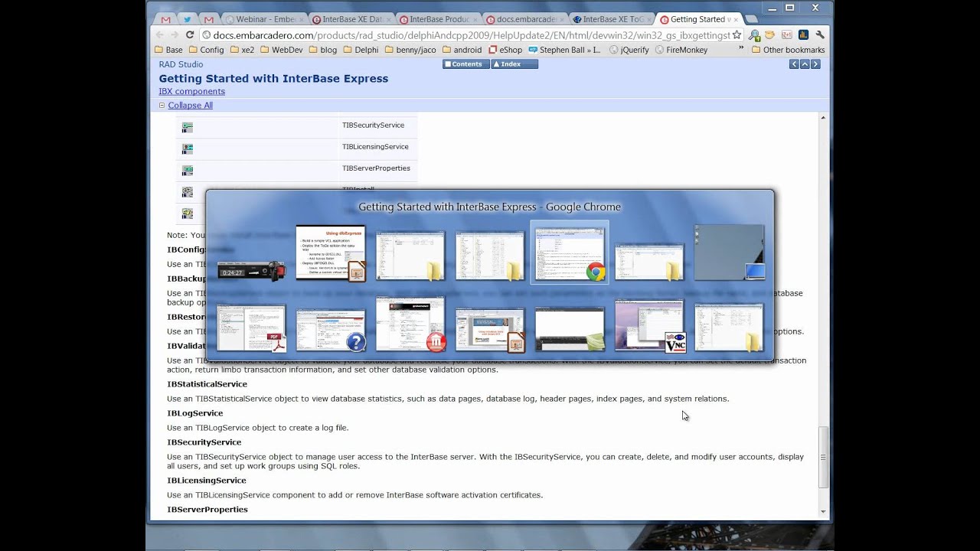
Task: Select the 'TIBSecurityService' table text
Action: tap(373, 126)
